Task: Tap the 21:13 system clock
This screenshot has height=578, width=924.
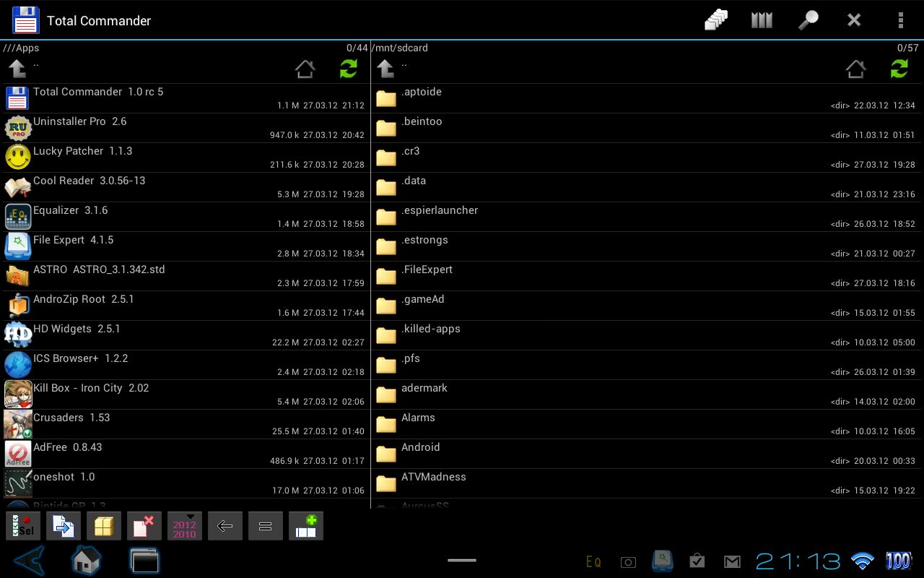Action: coord(798,561)
